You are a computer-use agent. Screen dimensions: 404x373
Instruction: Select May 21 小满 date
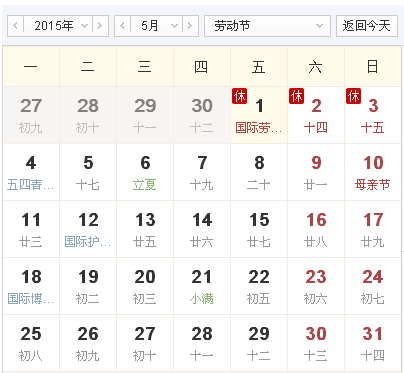click(202, 286)
